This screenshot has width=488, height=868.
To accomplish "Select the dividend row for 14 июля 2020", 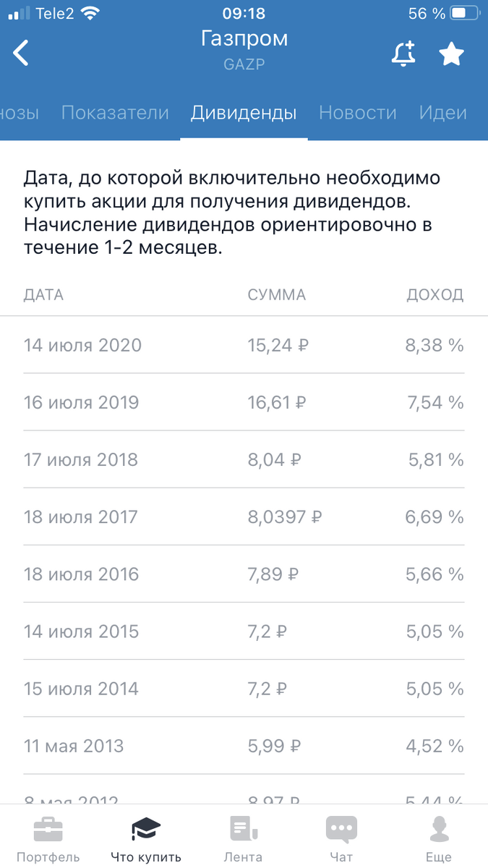I will (x=244, y=345).
